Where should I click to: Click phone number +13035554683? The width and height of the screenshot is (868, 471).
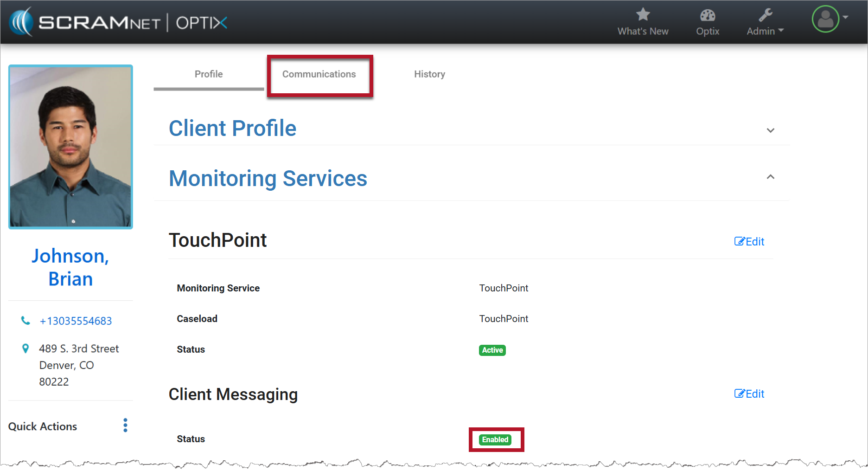(x=76, y=321)
